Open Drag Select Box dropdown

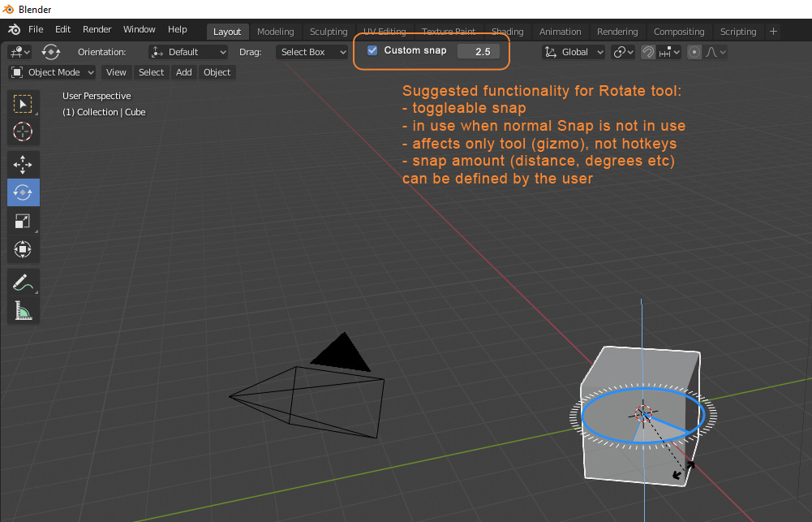(311, 52)
